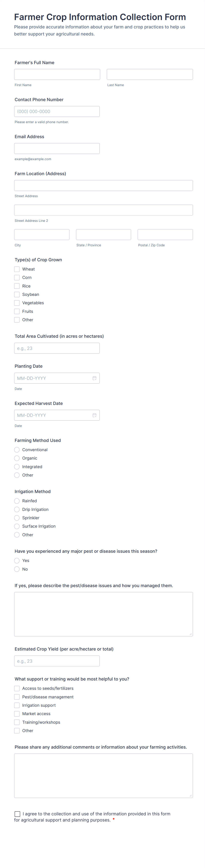Select Yes for pest issues
205x868 pixels.
17,561
